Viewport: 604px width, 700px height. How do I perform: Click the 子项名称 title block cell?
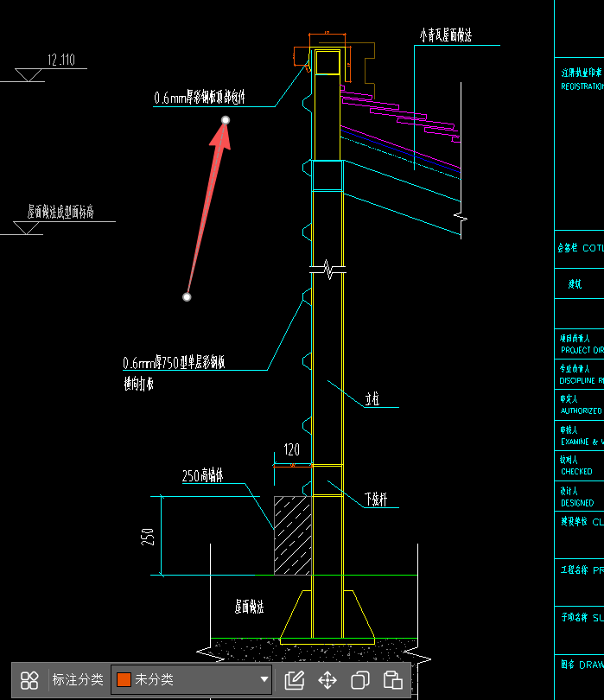click(x=580, y=630)
